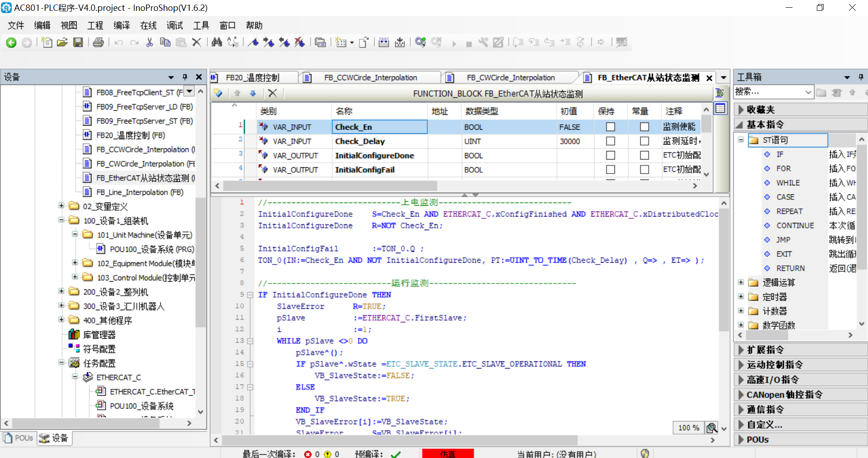
Task: Toggle 常量 checkbox for Check_En
Action: (644, 127)
